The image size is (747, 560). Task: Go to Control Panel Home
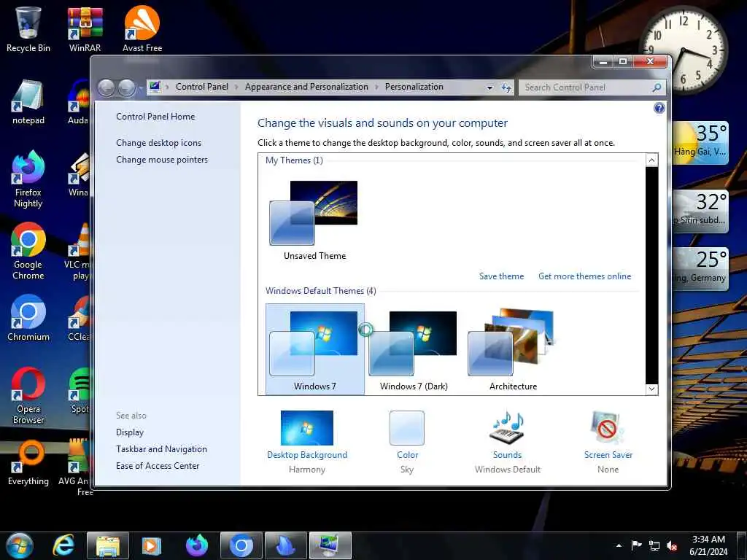click(155, 117)
